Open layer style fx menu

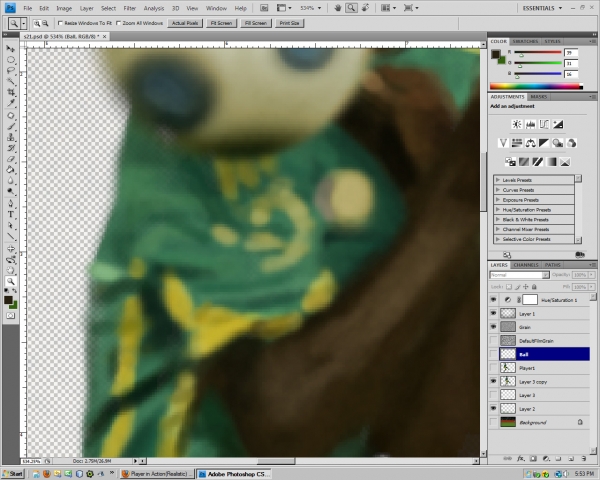pyautogui.click(x=520, y=458)
